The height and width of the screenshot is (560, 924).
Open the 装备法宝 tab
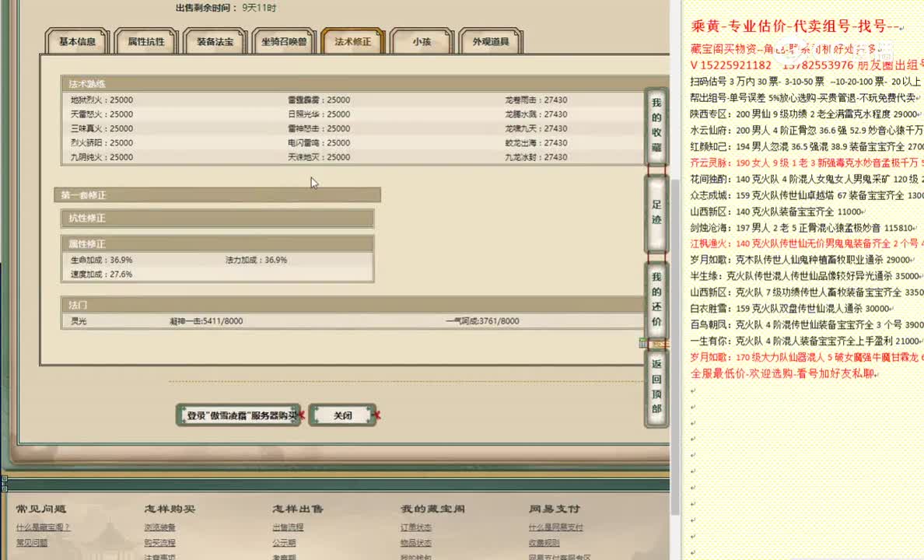point(215,41)
